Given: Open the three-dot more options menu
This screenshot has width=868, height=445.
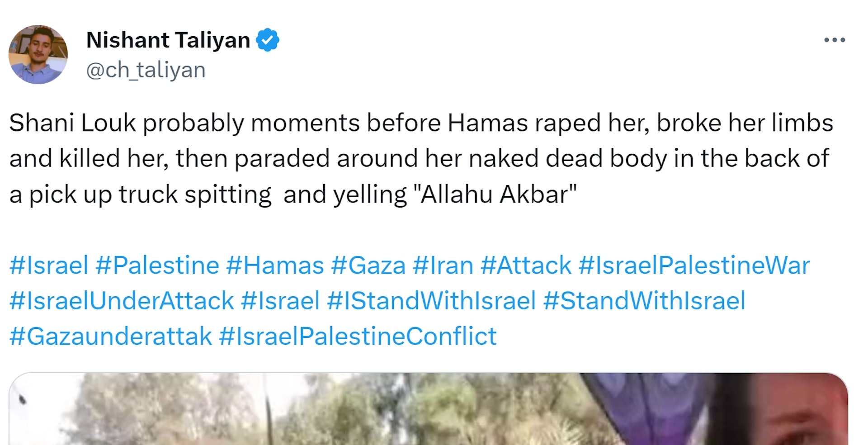Looking at the screenshot, I should tap(834, 40).
